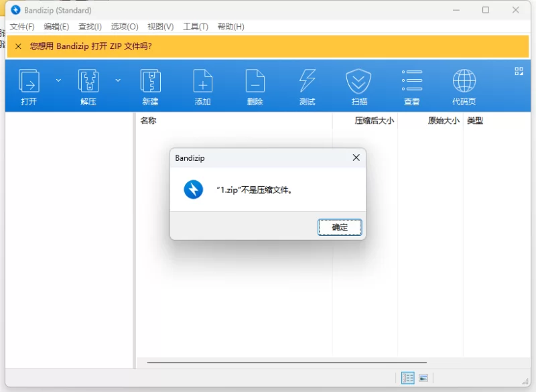This screenshot has width=536, height=392.
Task: Open the 帮助(H) menu
Action: tap(230, 27)
